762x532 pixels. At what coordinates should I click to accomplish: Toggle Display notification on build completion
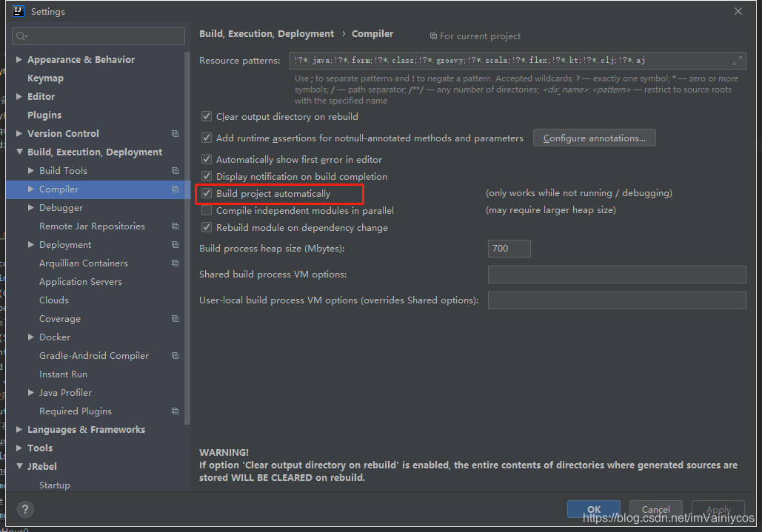pyautogui.click(x=207, y=176)
